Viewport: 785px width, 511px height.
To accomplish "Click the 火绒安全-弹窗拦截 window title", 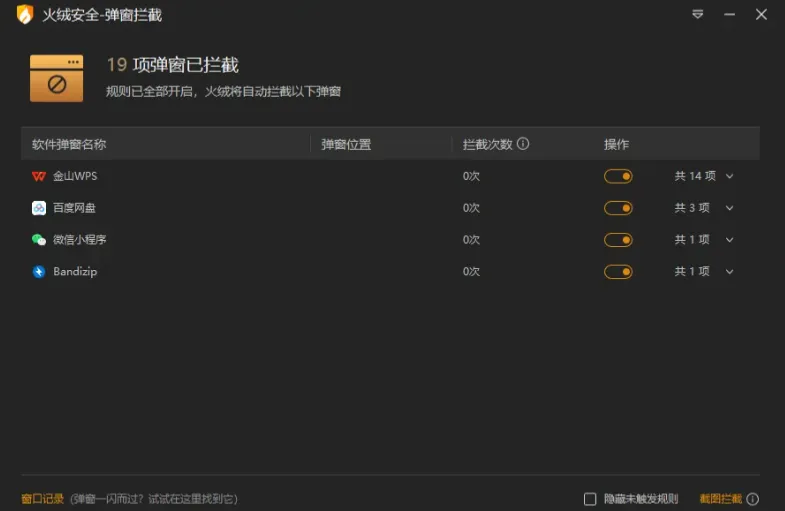I will point(102,15).
